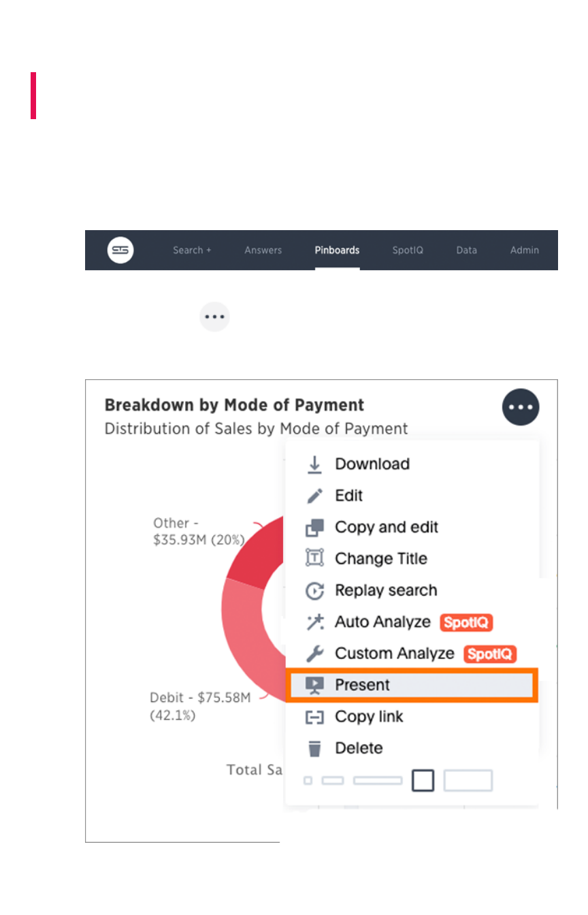Screen dimensions: 588x915
Task: Select the large rectangle tile size
Action: (468, 781)
